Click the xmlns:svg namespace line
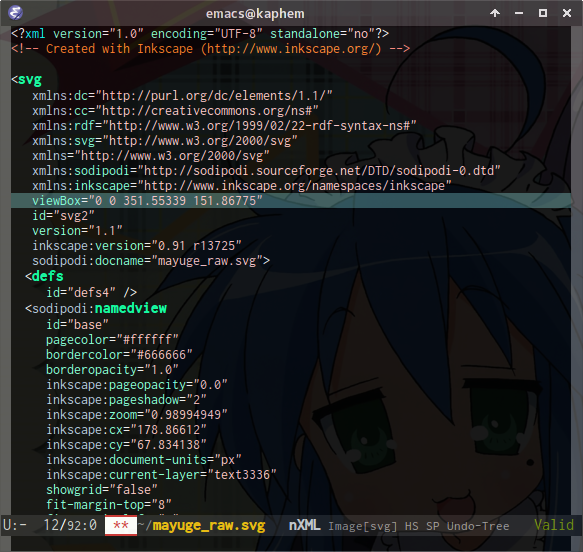This screenshot has width=583, height=552. click(x=165, y=141)
